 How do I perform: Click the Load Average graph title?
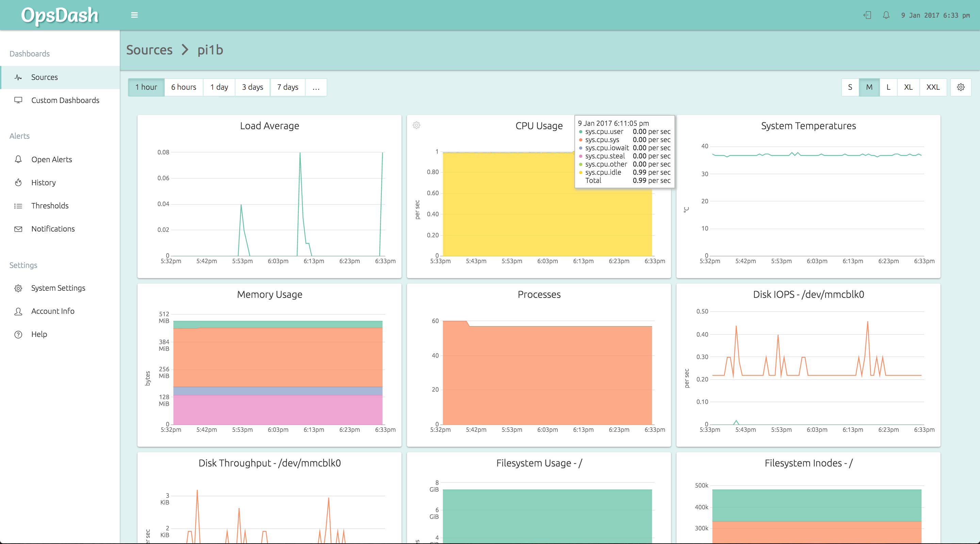pos(269,126)
